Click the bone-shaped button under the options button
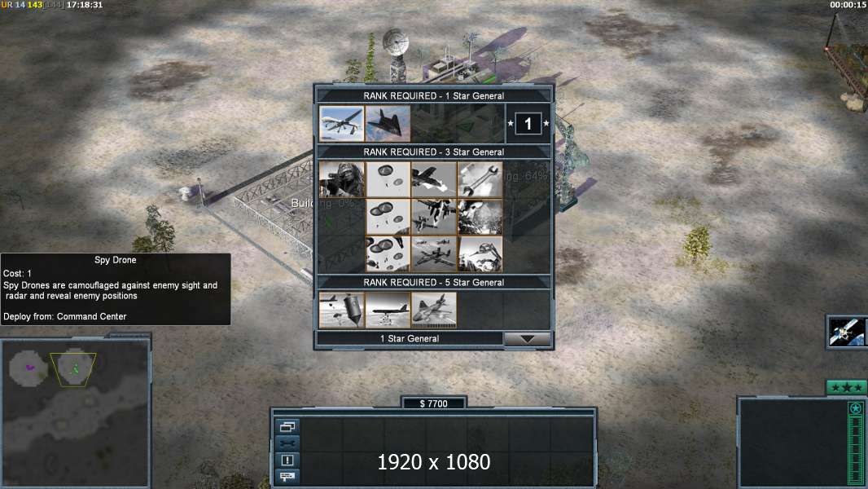Image resolution: width=868 pixels, height=489 pixels. [287, 443]
